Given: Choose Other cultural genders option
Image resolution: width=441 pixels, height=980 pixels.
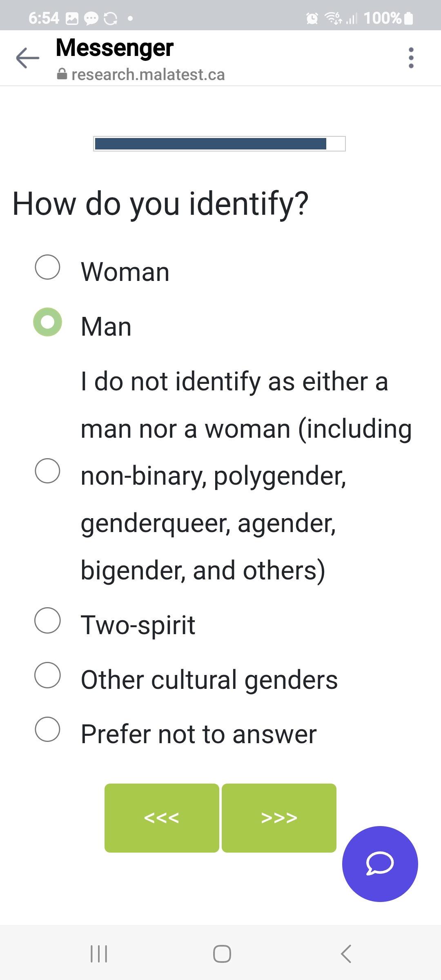Looking at the screenshot, I should (48, 675).
